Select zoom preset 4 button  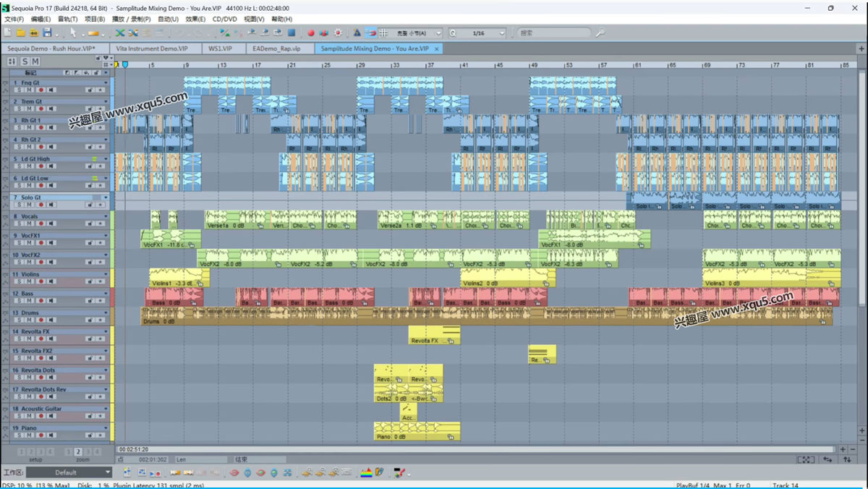(97, 451)
